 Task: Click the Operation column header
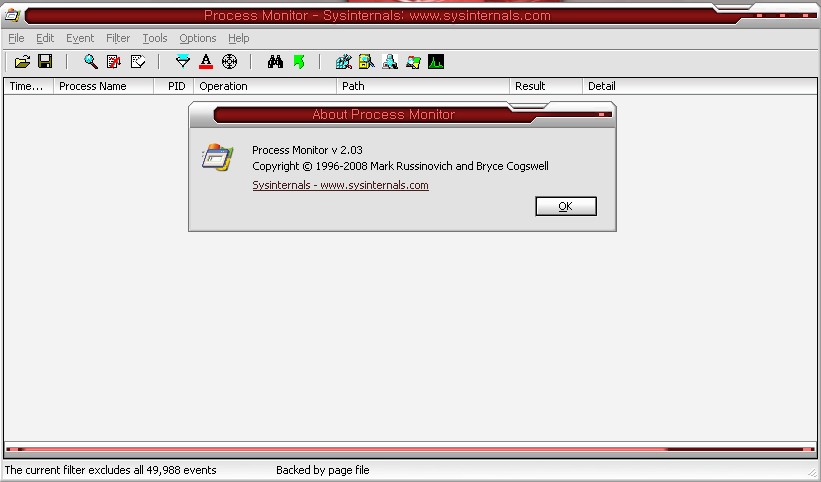click(265, 86)
